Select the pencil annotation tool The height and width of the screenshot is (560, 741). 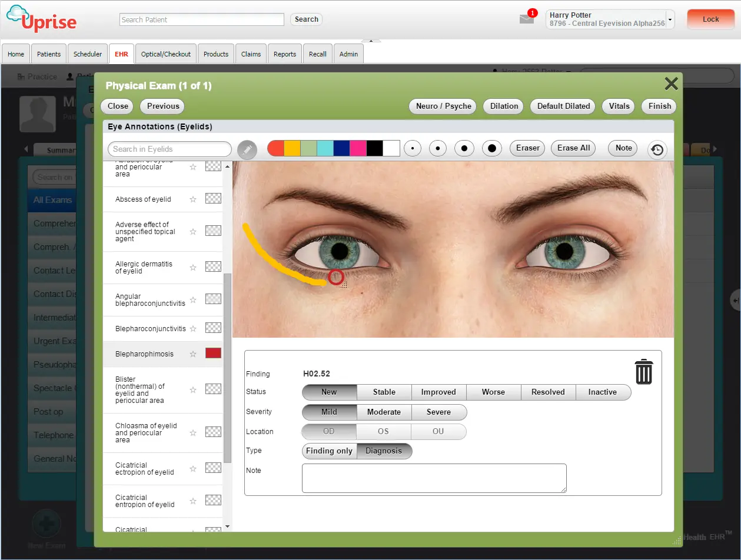click(x=247, y=148)
